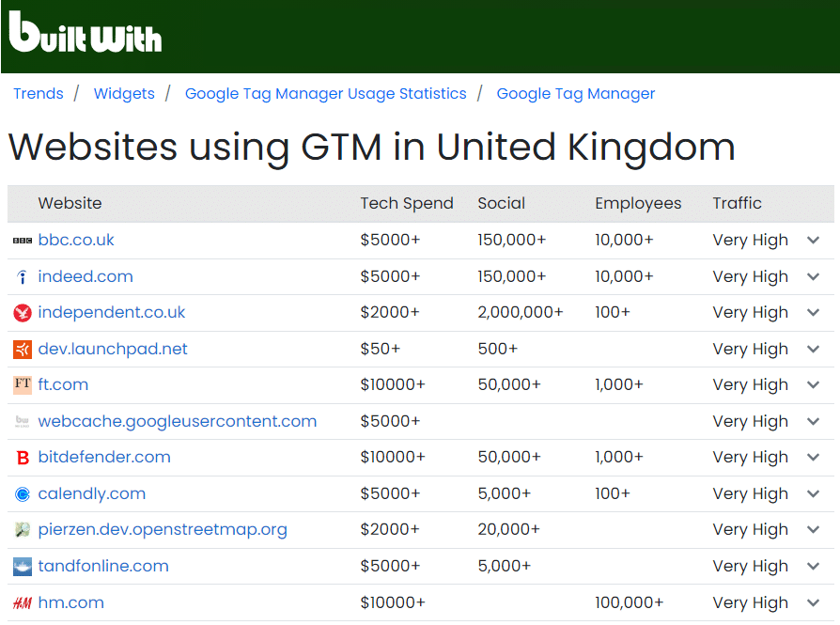Viewport: 840px width, 625px height.
Task: Expand the ft.com row chevron
Action: click(x=813, y=384)
